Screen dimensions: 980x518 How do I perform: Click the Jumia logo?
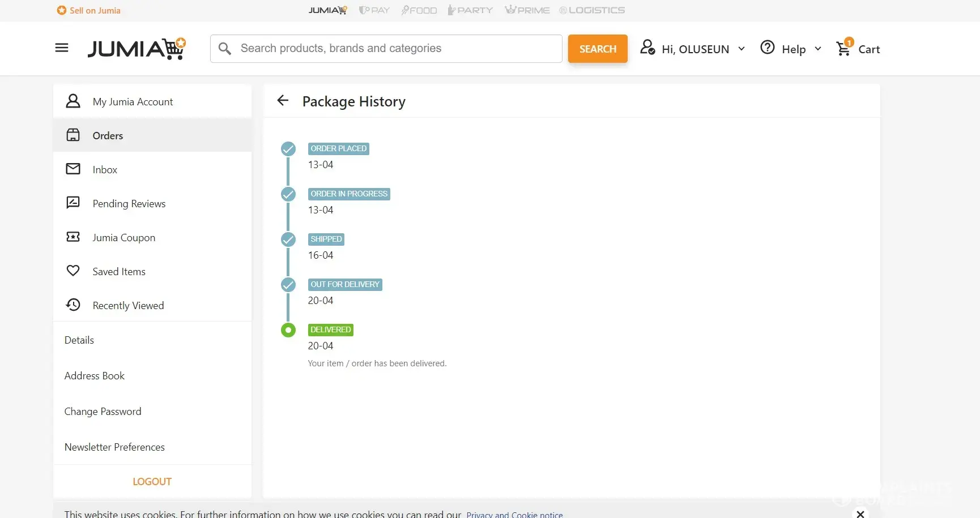tap(137, 49)
